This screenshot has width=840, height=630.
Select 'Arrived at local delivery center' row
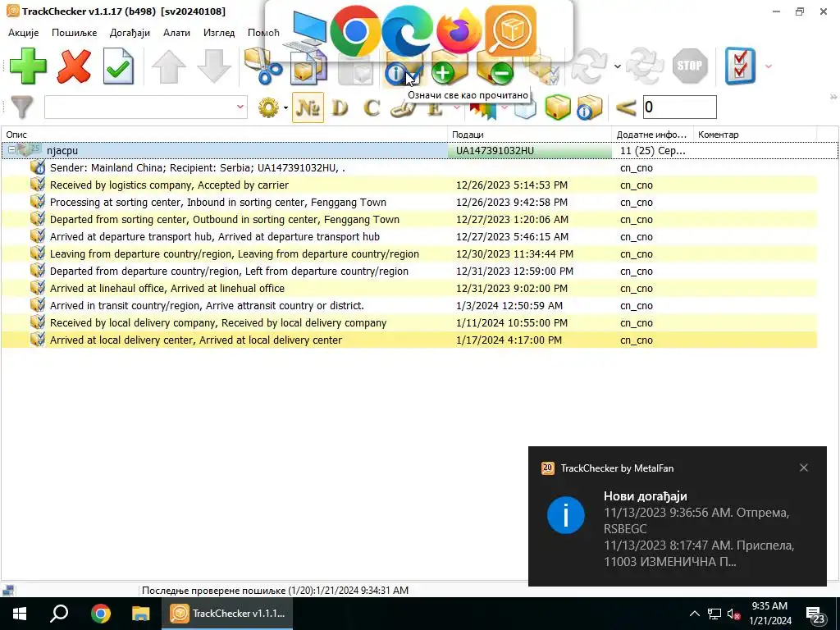click(409, 340)
